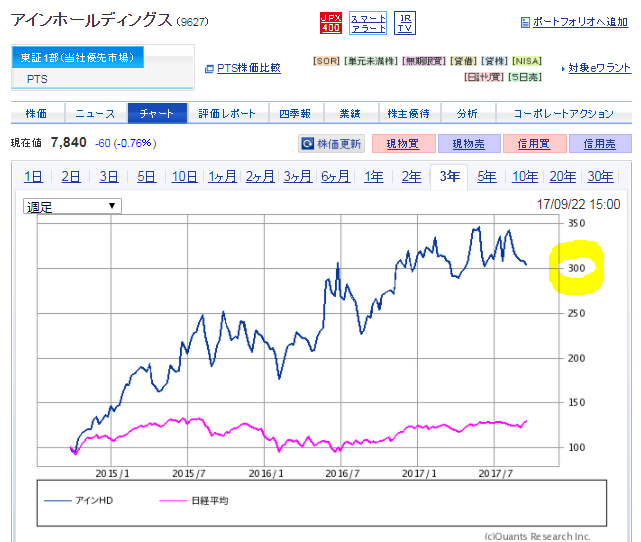Click the portfolio add list icon
Viewport: 641px width, 542px height.
(x=525, y=22)
